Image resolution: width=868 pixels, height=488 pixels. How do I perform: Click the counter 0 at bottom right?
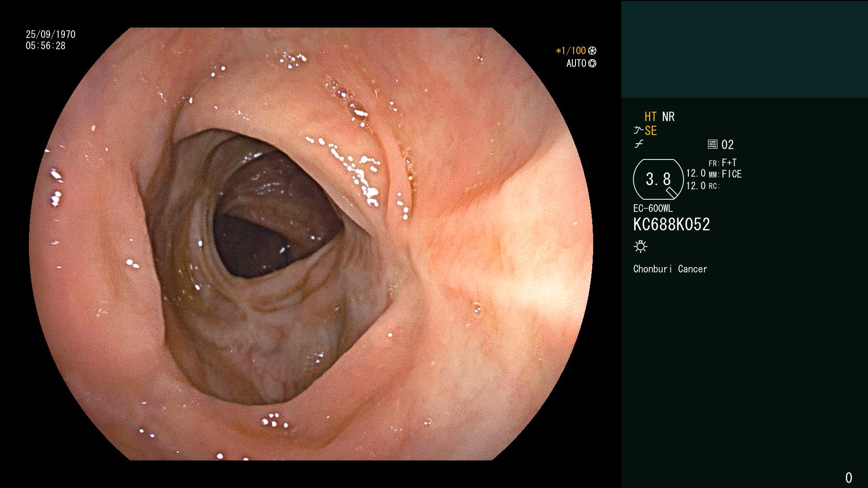[849, 478]
